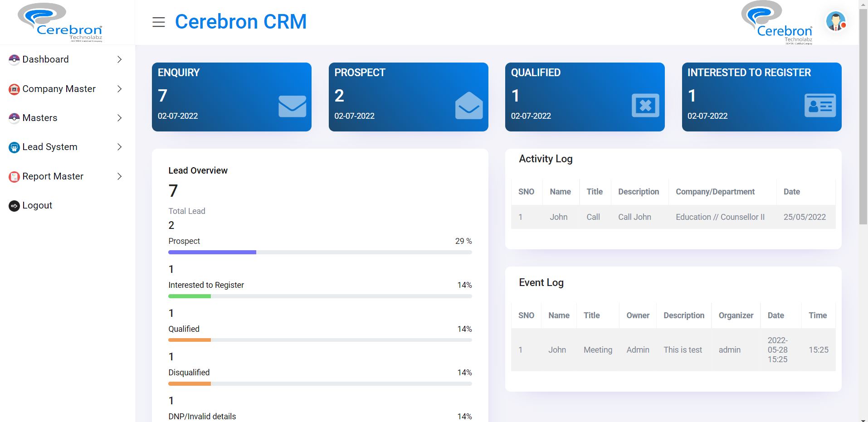The width and height of the screenshot is (868, 422).
Task: Click the Event Log heading
Action: pyautogui.click(x=541, y=283)
